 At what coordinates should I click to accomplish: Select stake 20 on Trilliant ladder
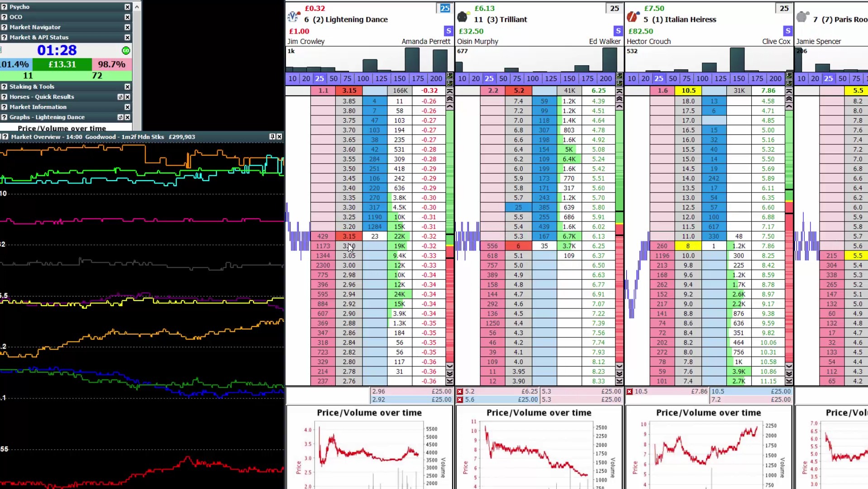tap(476, 79)
